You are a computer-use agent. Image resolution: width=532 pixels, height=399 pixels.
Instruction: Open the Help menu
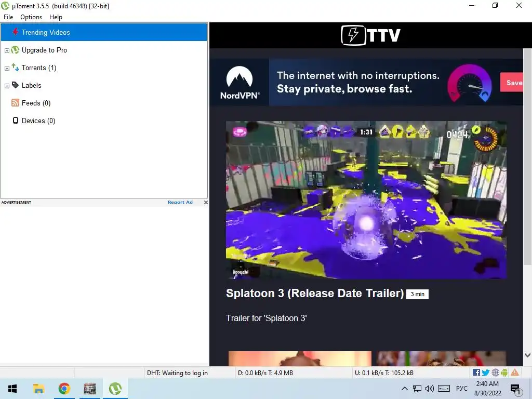coord(56,17)
